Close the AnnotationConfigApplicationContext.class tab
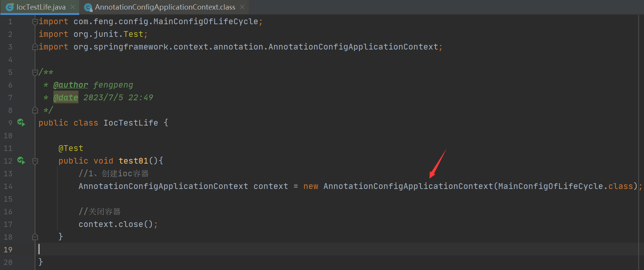644x270 pixels. [x=242, y=7]
